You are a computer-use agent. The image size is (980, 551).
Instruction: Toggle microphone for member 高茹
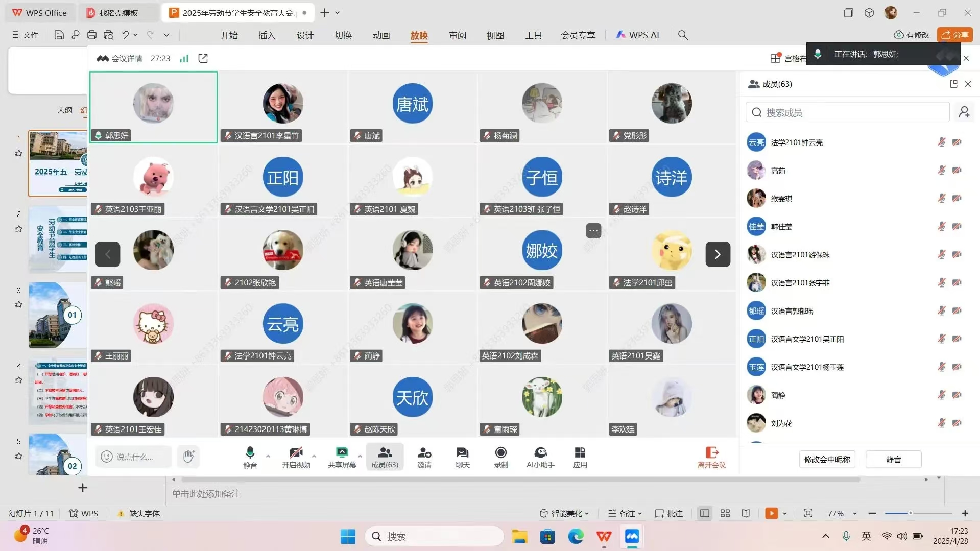click(941, 171)
